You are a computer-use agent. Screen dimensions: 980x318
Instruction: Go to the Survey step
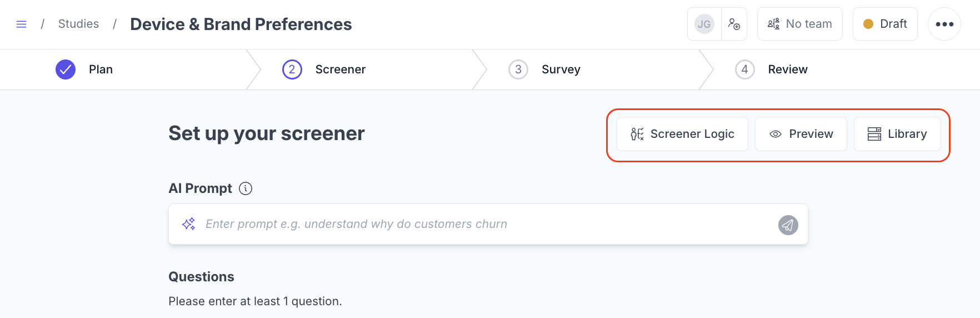click(561, 69)
